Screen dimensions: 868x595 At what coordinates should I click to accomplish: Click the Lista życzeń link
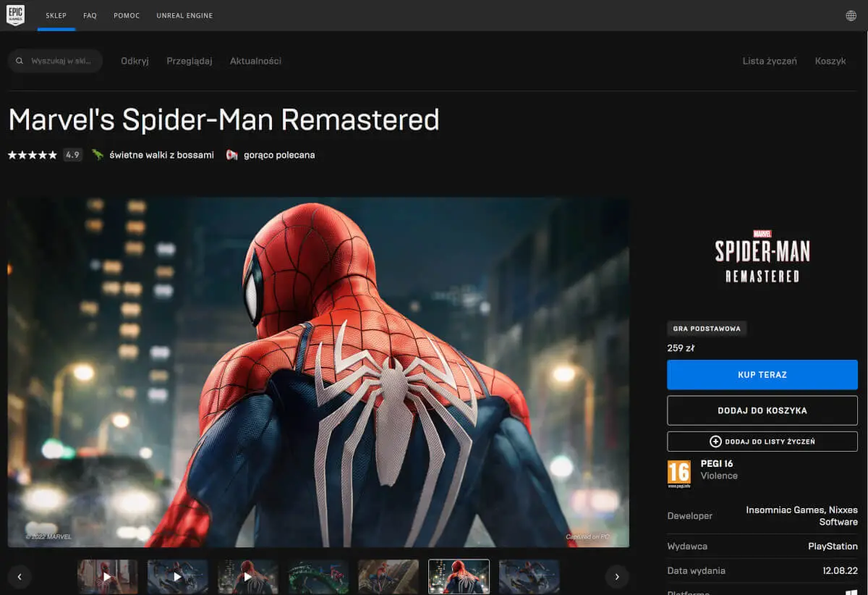770,61
